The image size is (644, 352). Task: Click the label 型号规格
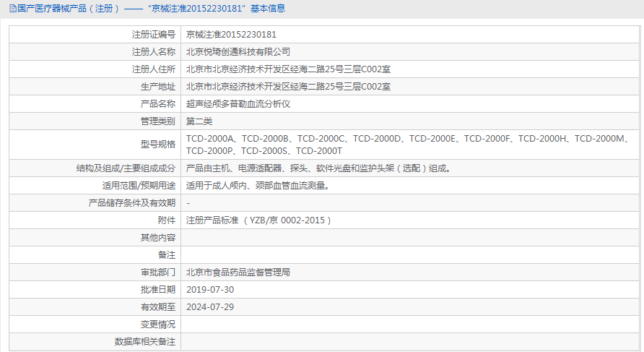click(x=158, y=145)
